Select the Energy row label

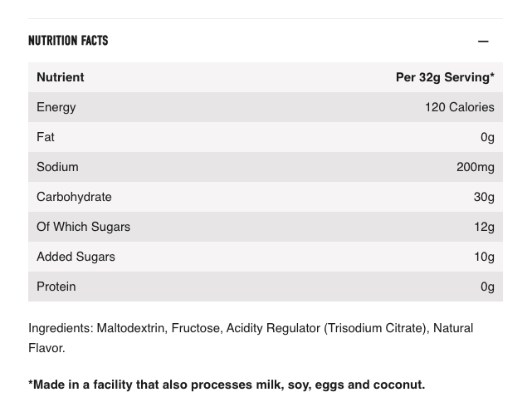tap(56, 107)
